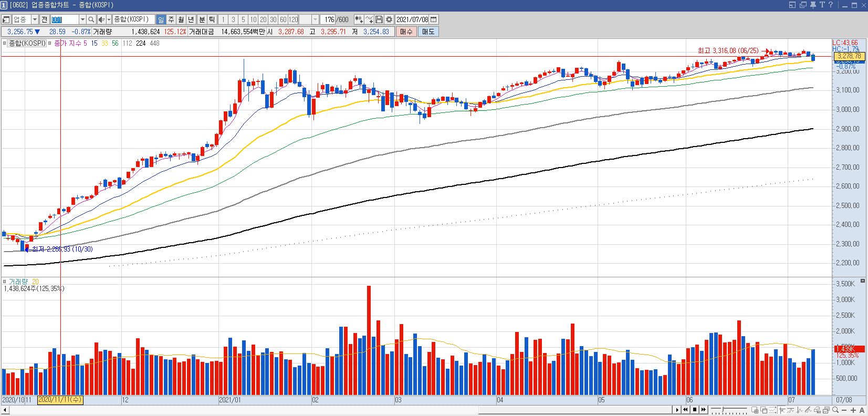Screen dimensions: 868x416
Task: Click the A text icon at bottom
Action: (x=862, y=410)
